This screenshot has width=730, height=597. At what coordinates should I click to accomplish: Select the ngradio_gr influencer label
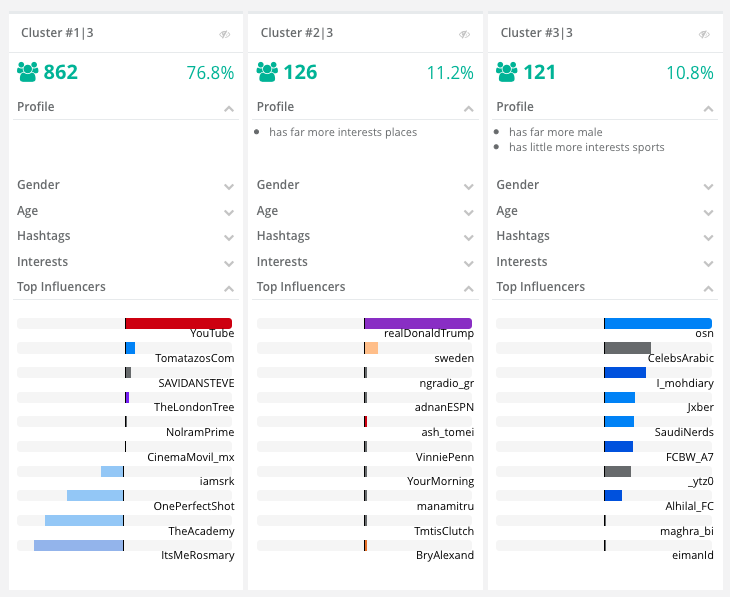pyautogui.click(x=447, y=383)
